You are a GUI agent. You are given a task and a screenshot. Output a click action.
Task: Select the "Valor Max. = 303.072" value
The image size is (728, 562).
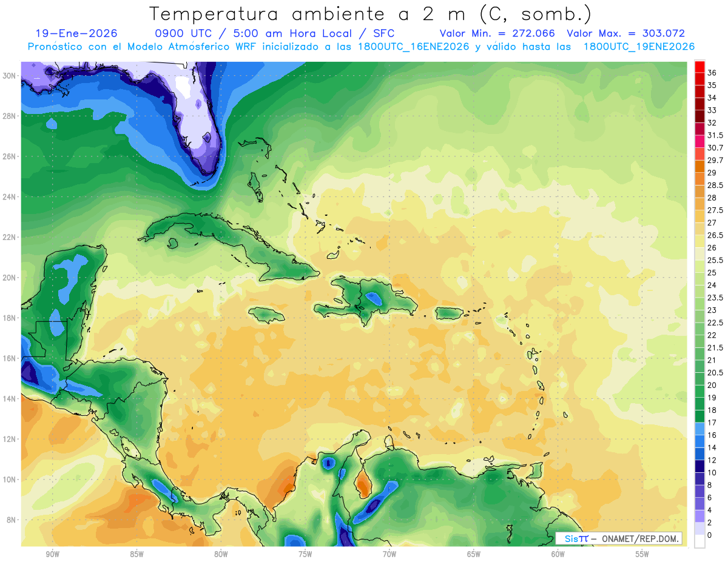click(x=625, y=33)
